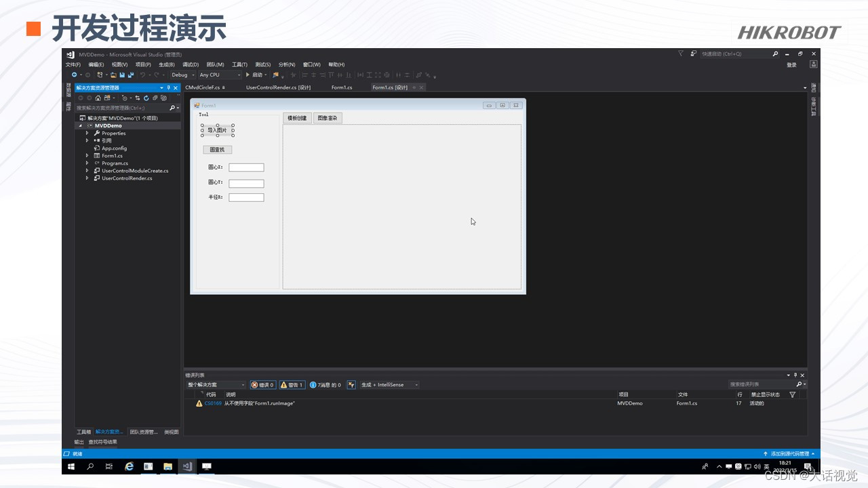Select the 圆查找 button in the form designer
Screen dimensions: 868x488
[217, 149]
